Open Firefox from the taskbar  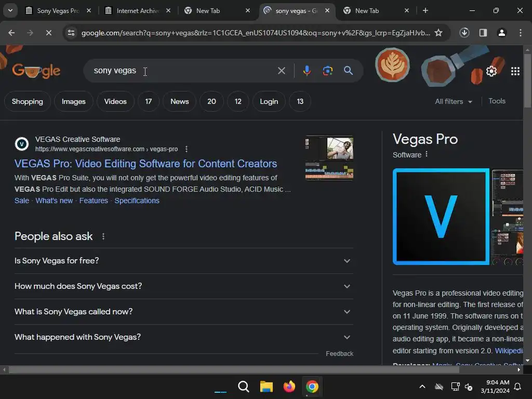click(x=289, y=387)
